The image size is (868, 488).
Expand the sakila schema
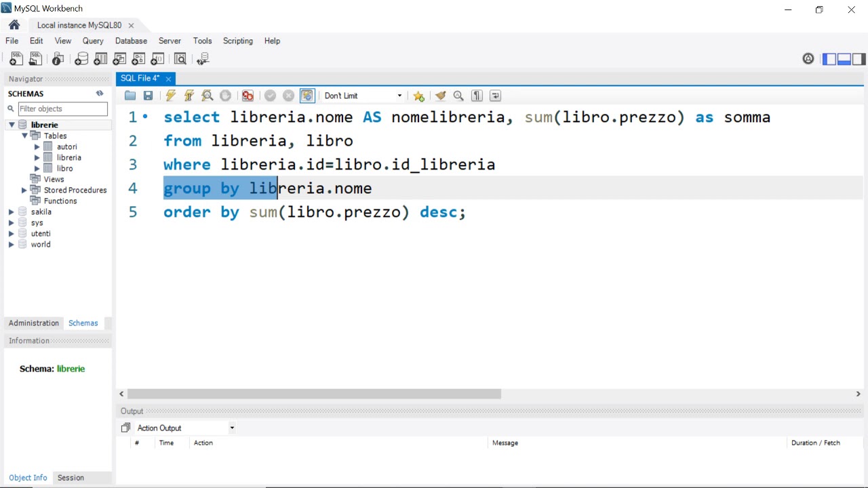[12, 211]
